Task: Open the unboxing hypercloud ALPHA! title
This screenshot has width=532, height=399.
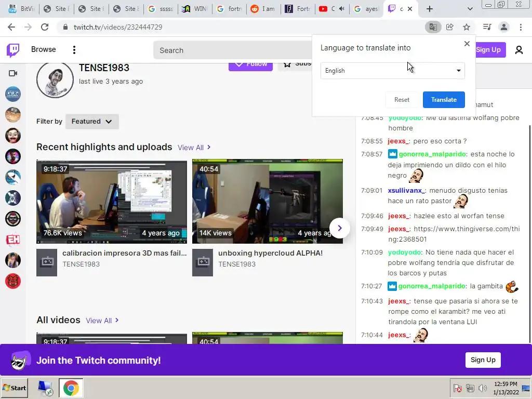Action: (x=270, y=253)
